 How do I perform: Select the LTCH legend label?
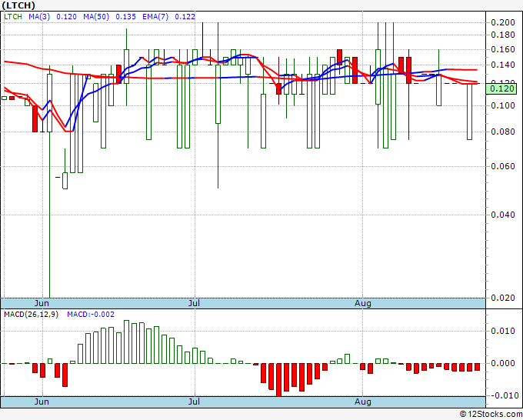[x=13, y=16]
